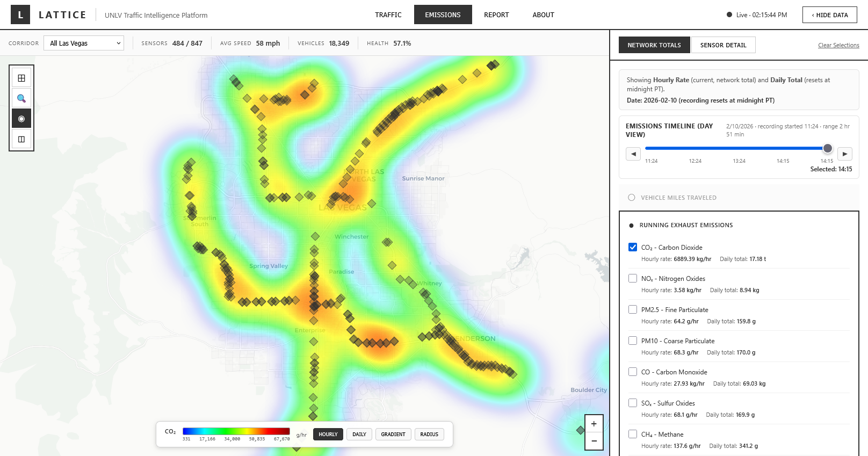Uncheck the CO₂ Carbon Dioxide checkbox
Screen dimensions: 868x456
(633, 247)
